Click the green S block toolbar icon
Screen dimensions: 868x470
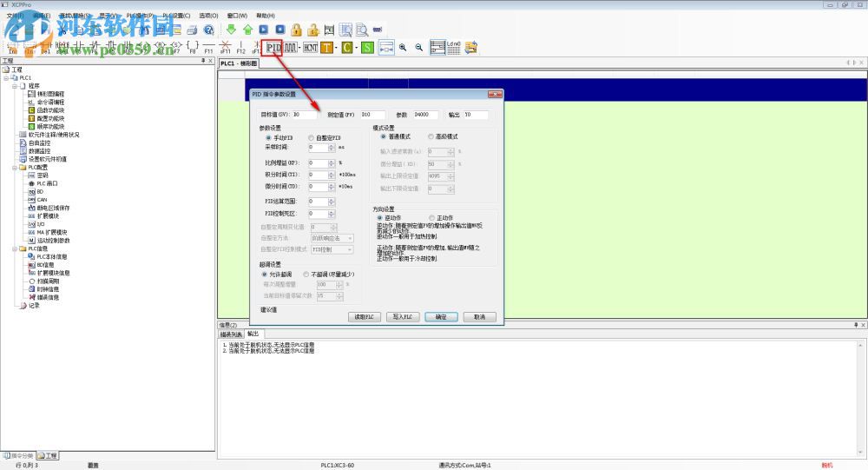click(x=367, y=48)
